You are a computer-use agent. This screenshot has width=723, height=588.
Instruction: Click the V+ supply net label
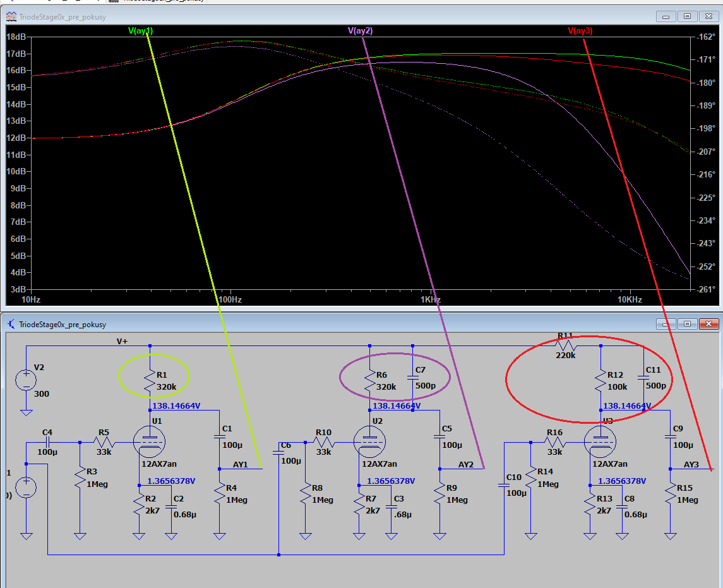click(x=122, y=341)
